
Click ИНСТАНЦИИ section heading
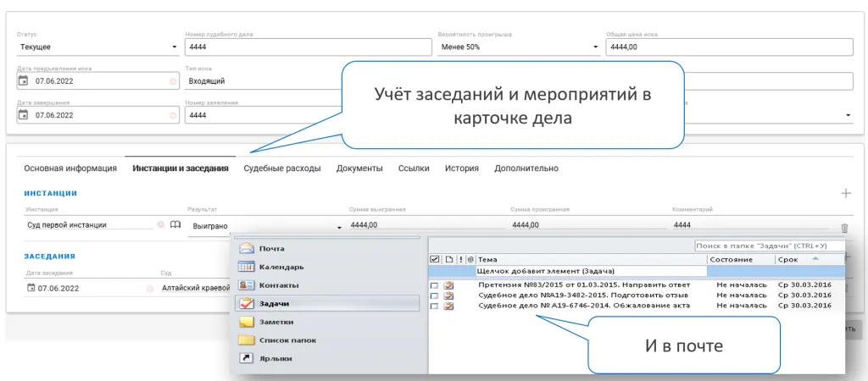[x=50, y=193]
